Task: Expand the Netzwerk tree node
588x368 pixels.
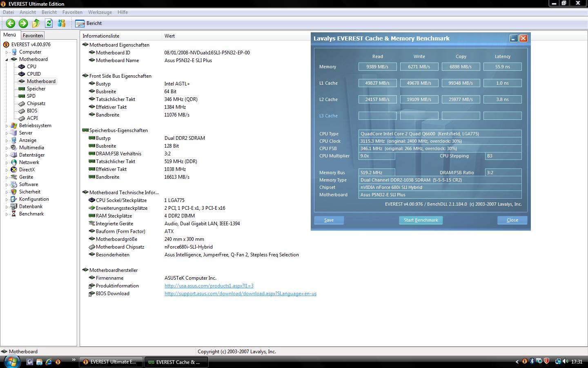Action: [7, 163]
